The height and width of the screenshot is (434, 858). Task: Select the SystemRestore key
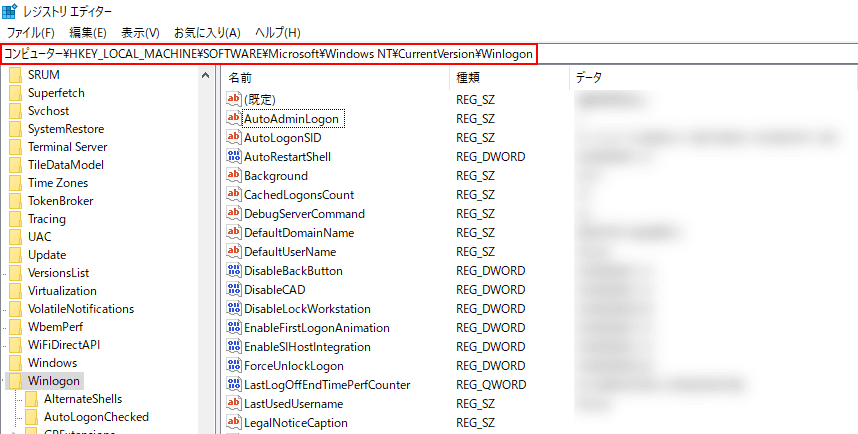click(66, 129)
